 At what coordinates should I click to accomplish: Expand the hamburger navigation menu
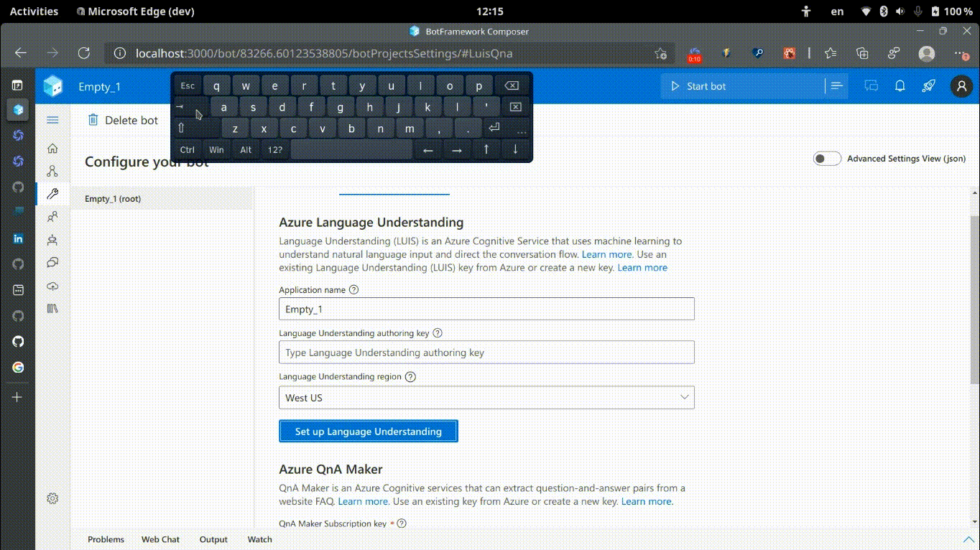point(52,120)
